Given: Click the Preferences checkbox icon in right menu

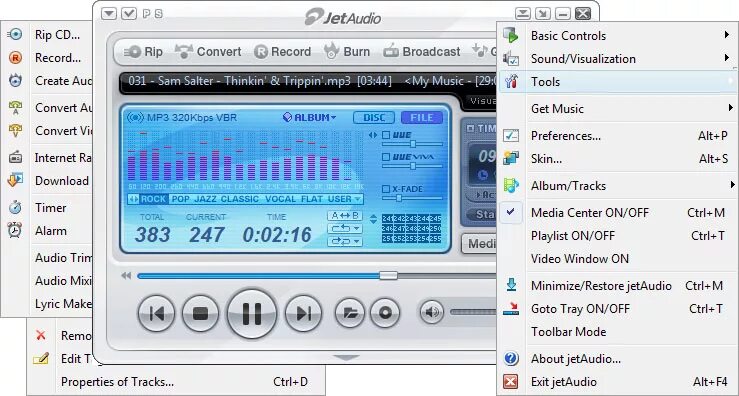Looking at the screenshot, I should [x=510, y=136].
